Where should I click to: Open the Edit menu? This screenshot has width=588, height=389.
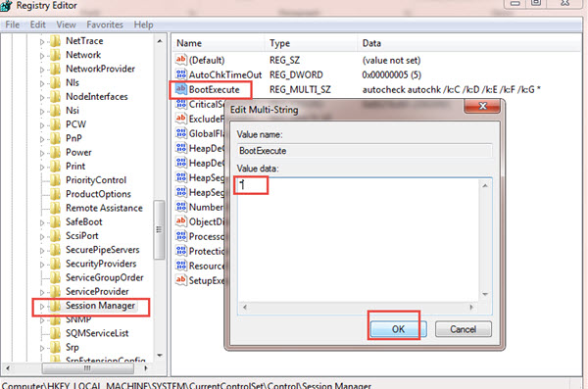[x=37, y=24]
